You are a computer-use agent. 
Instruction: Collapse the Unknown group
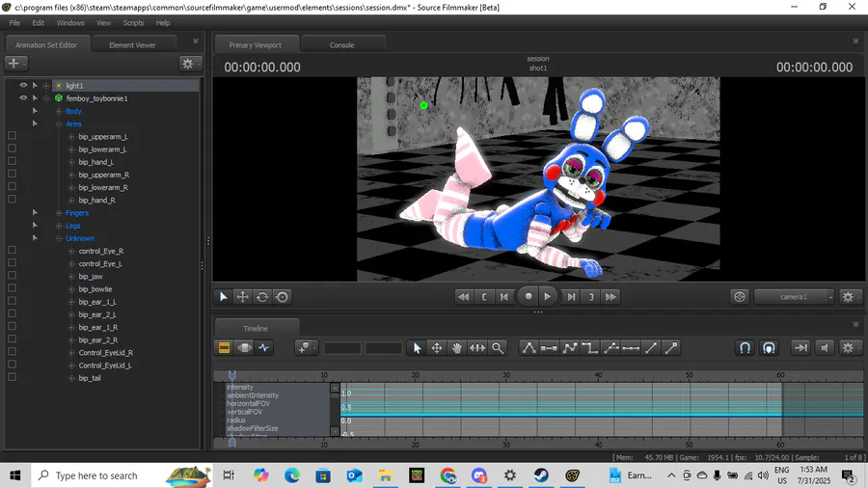click(59, 238)
